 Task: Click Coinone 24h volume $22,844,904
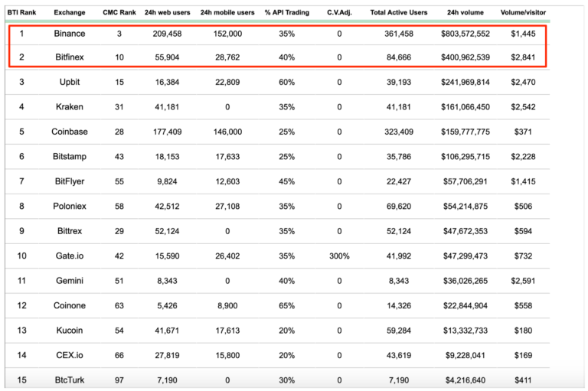[x=465, y=305]
